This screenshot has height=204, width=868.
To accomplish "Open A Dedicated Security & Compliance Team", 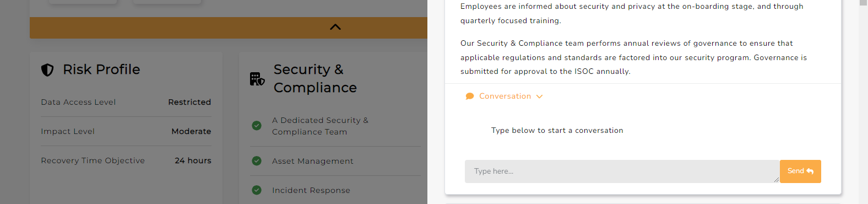I will (320, 126).
